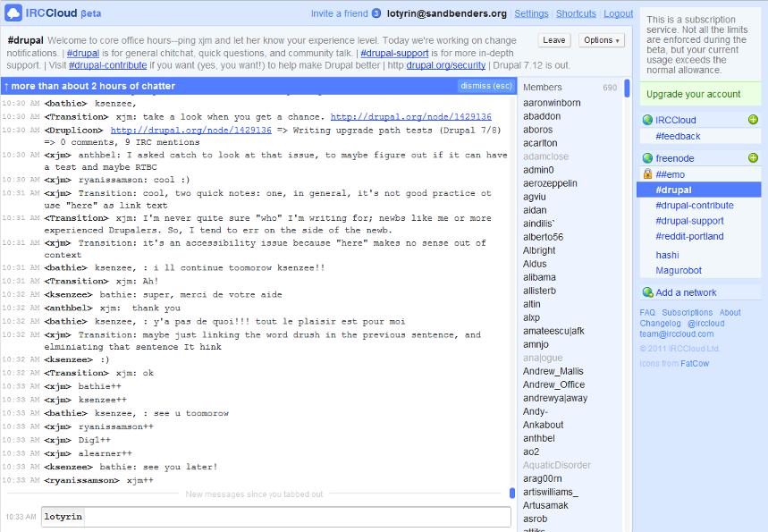
Task: Switch to the #feedback channel
Action: 678,136
